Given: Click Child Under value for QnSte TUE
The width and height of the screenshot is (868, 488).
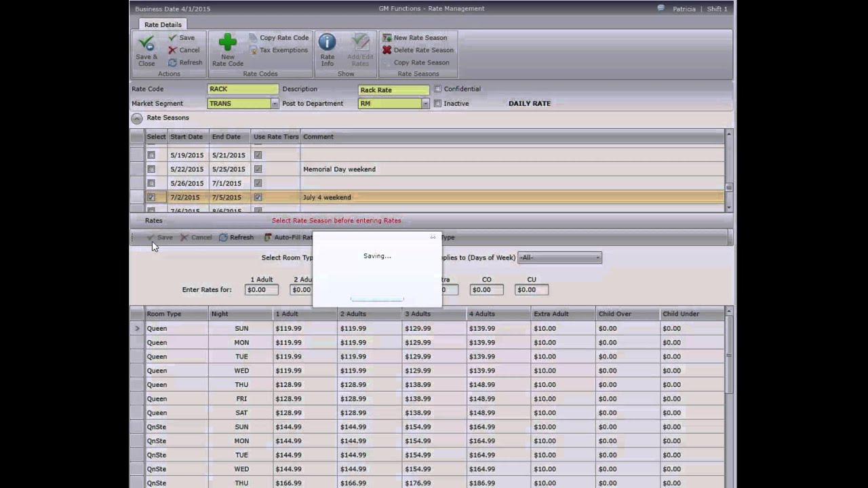Looking at the screenshot, I should pos(692,455).
